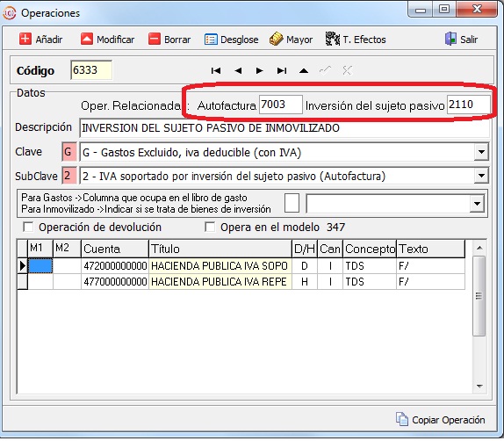
Task: Expand the Para Gastos column dropdown
Action: [x=478, y=204]
